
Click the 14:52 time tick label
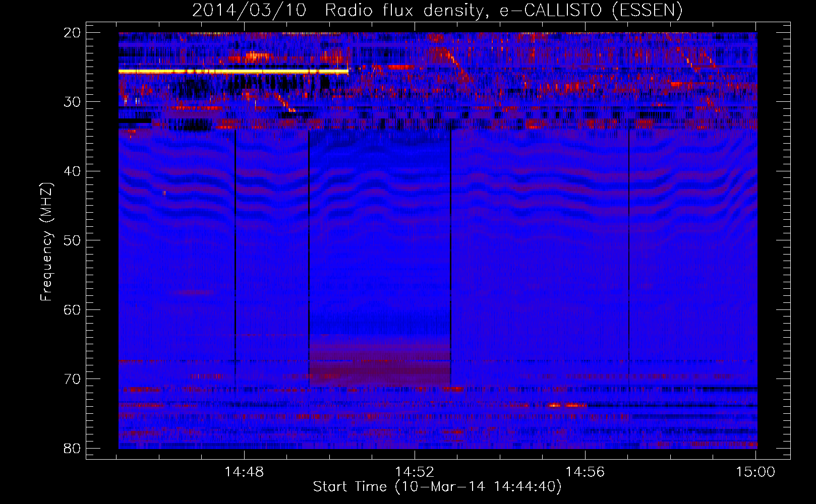click(415, 472)
